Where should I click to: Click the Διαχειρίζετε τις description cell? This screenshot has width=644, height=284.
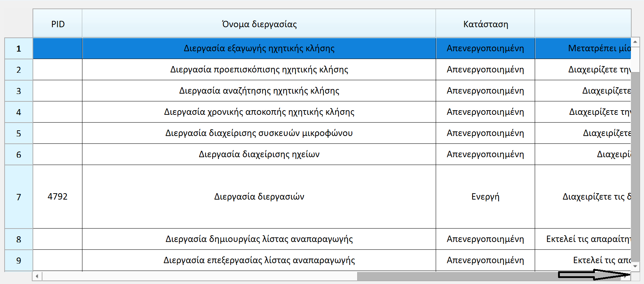pos(583,197)
